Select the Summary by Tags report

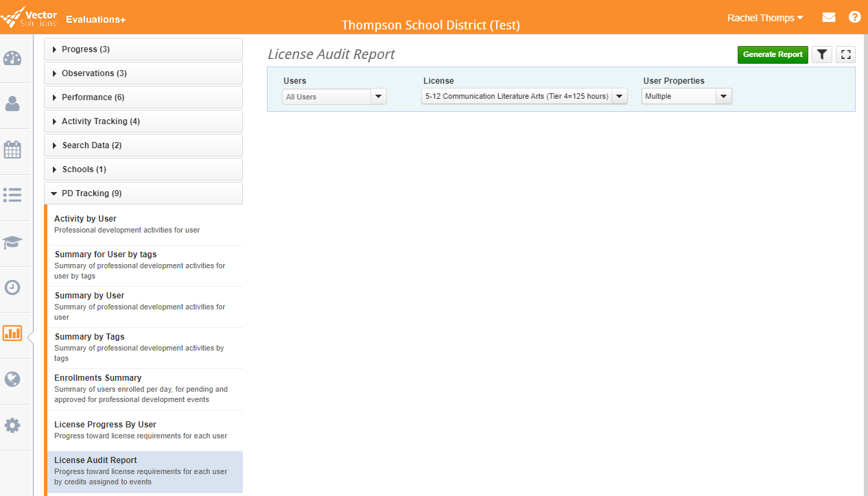(x=145, y=348)
